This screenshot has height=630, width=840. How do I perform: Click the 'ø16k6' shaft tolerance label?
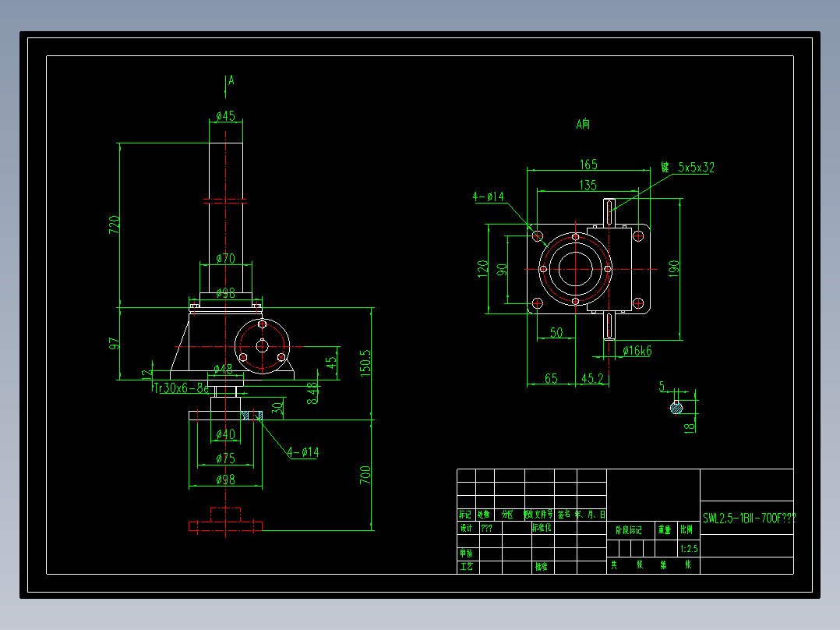(637, 351)
